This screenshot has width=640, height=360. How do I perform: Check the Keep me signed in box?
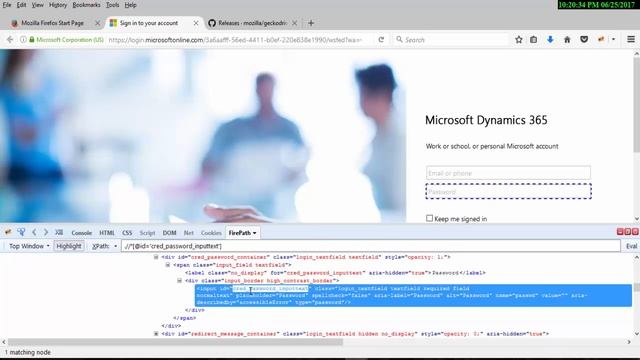click(429, 218)
